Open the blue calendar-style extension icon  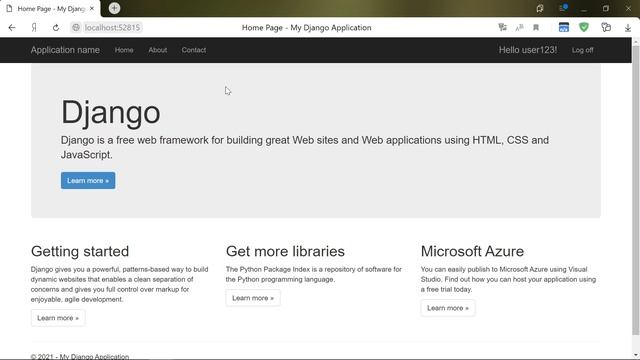(x=564, y=27)
